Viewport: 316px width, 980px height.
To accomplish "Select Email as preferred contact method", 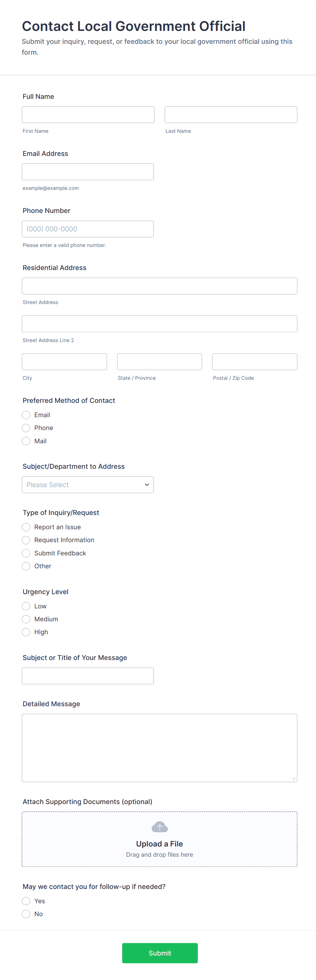I will point(26,415).
